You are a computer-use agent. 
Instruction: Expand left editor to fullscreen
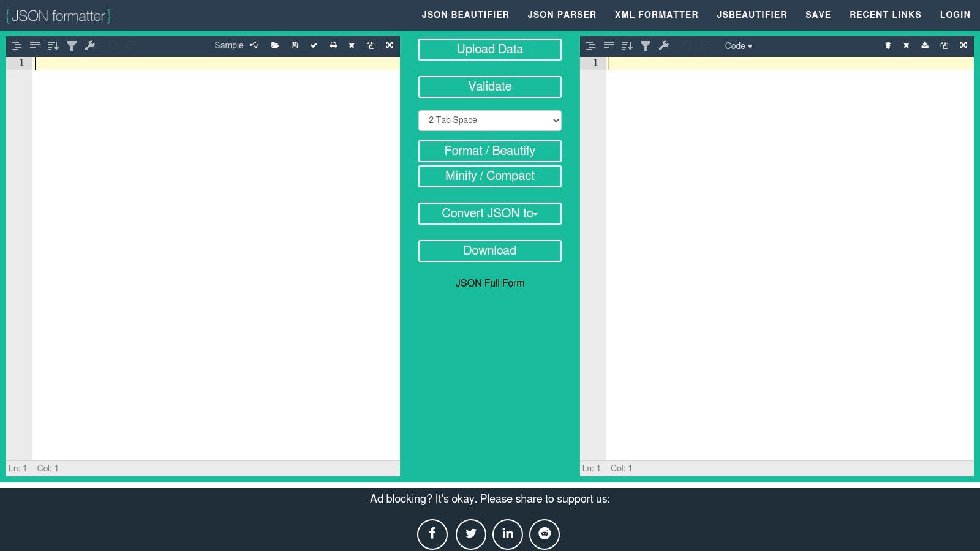(x=390, y=45)
